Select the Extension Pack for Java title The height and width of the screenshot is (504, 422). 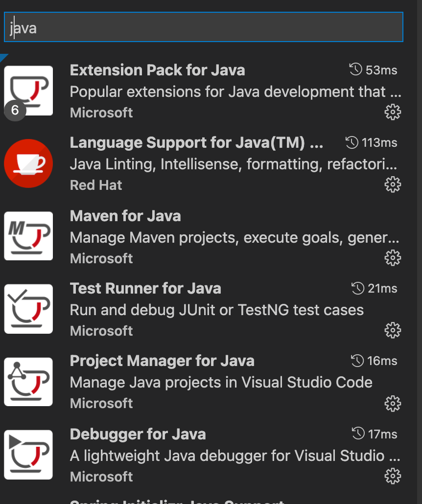(x=157, y=70)
